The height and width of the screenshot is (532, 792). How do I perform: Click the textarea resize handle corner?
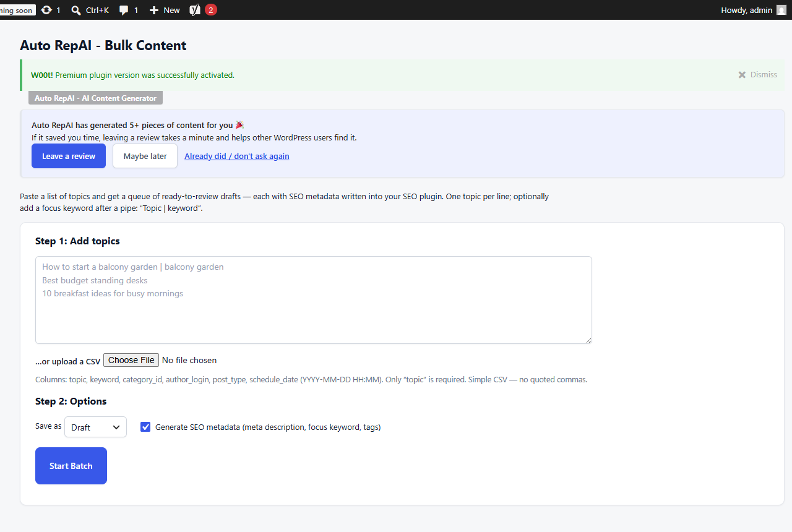coord(588,340)
